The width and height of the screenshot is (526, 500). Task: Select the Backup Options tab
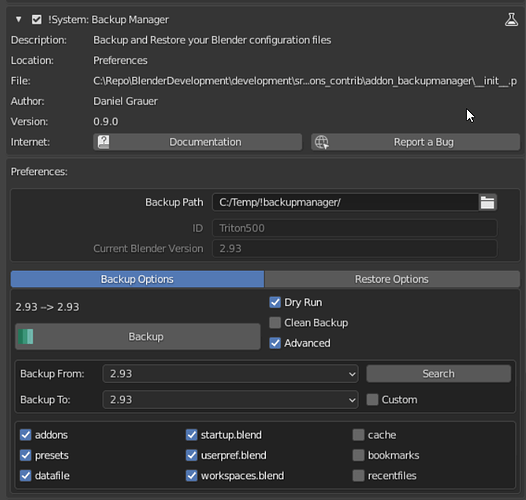coord(137,279)
